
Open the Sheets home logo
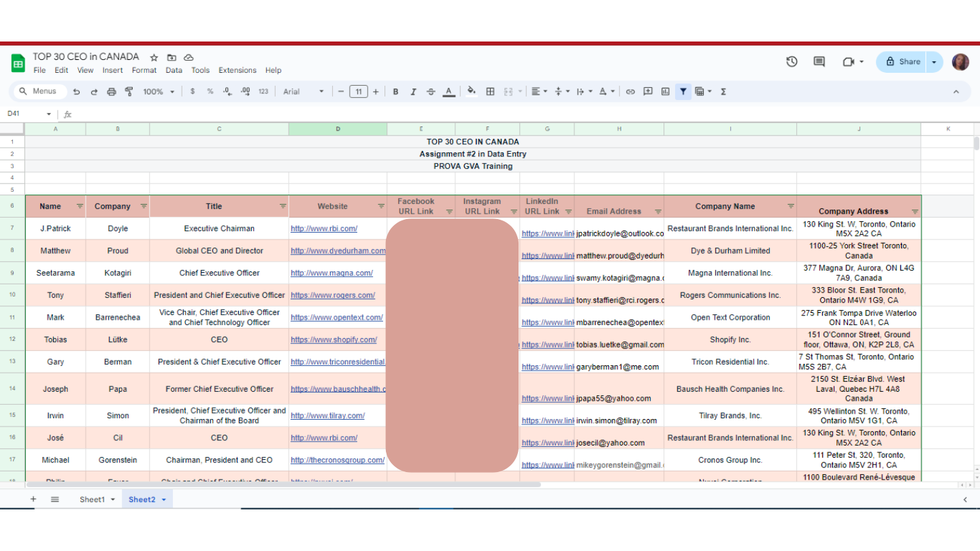coord(18,63)
